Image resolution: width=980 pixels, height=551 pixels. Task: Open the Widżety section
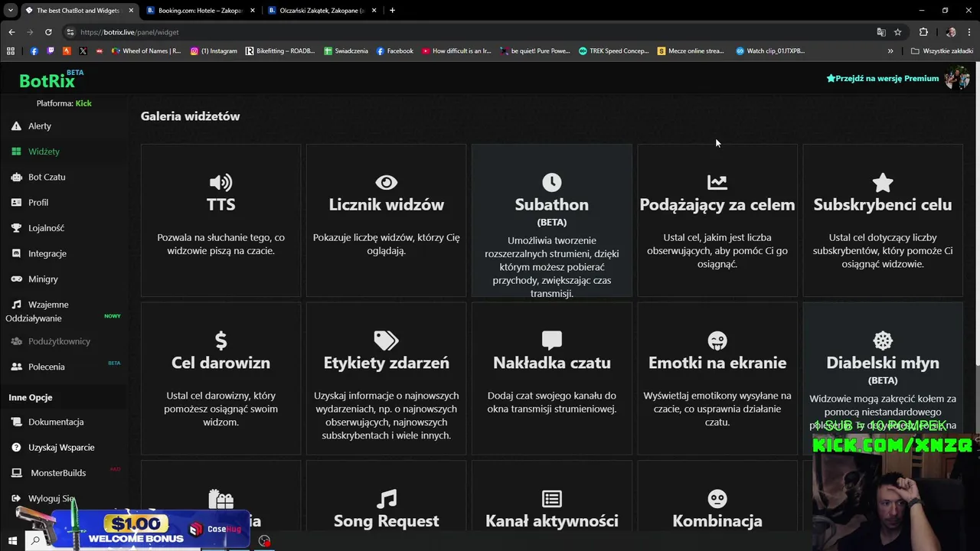[x=44, y=152]
